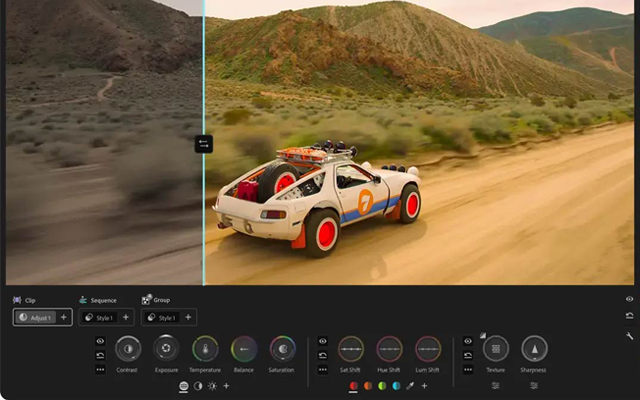Select the Clip tab
This screenshot has width=640, height=400.
point(24,300)
